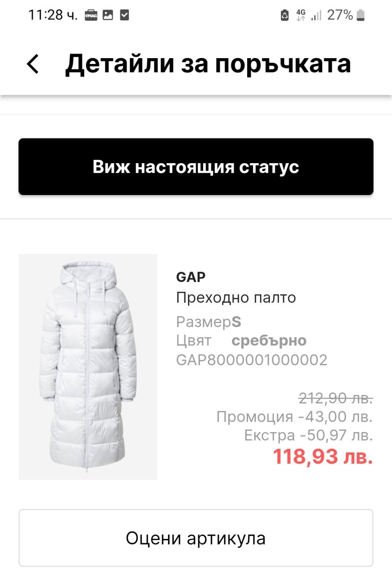Tap the final price 118,93 лв.
Screen dimensions: 392x573
323,456
